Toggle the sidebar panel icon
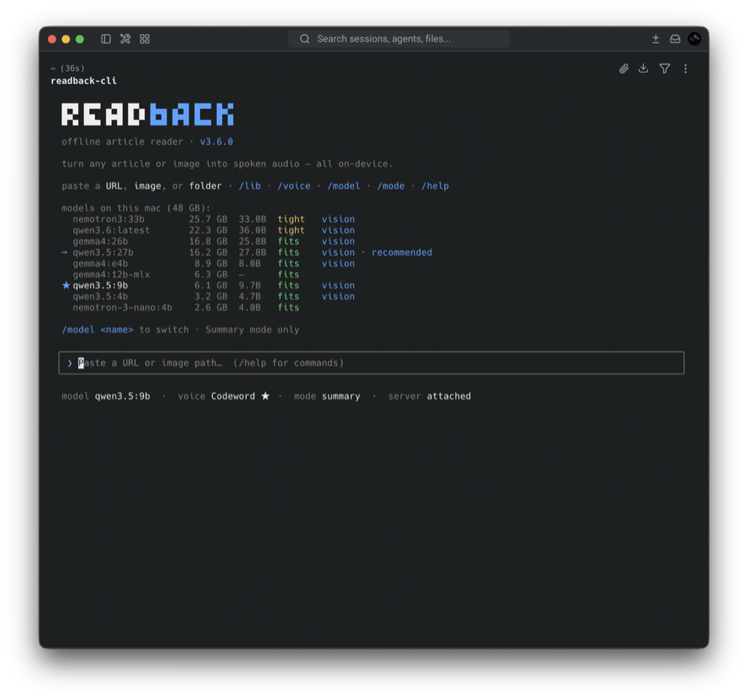 click(x=106, y=39)
